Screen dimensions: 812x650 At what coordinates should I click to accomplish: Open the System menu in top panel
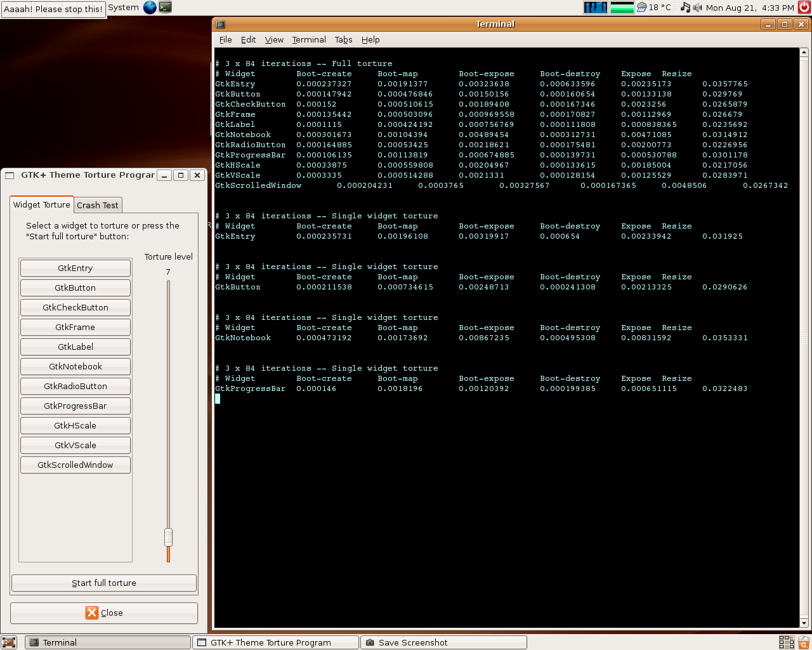[x=123, y=8]
